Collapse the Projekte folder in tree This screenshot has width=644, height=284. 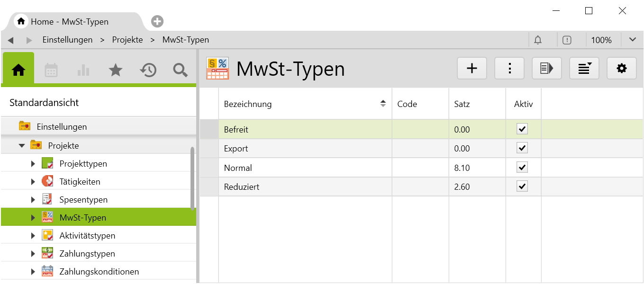[22, 146]
